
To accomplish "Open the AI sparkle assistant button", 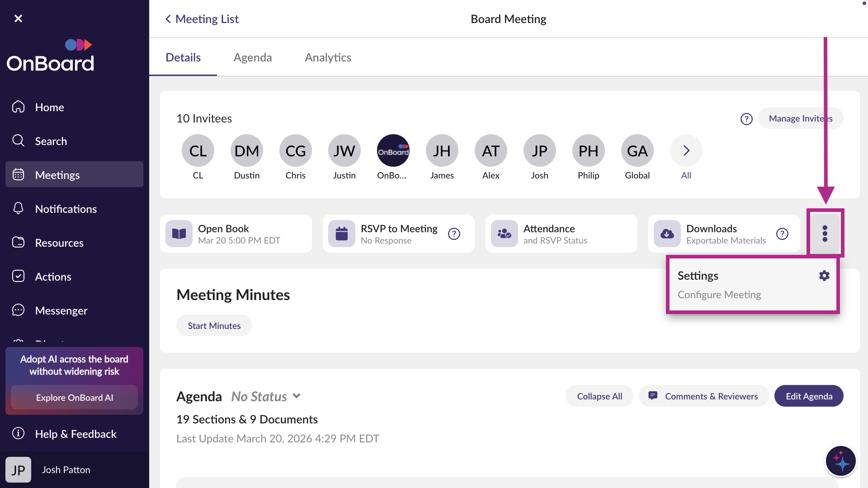I will [x=840, y=461].
